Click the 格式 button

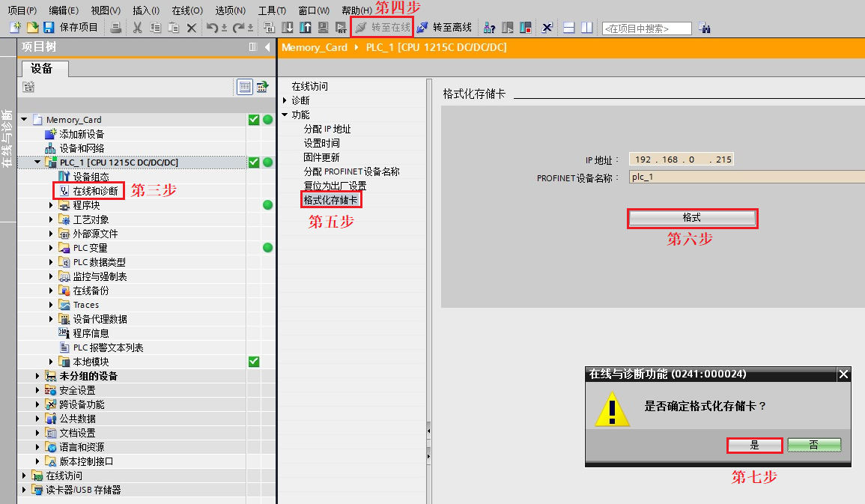(692, 219)
